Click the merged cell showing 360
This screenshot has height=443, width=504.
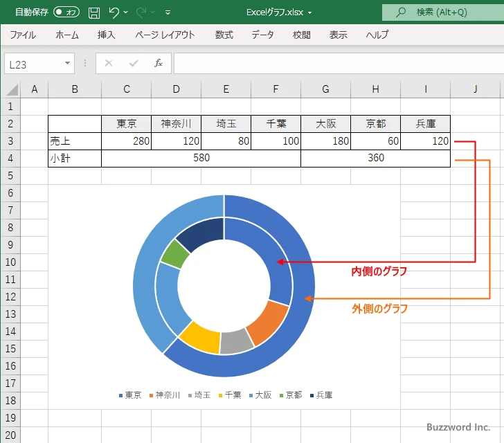coord(375,159)
